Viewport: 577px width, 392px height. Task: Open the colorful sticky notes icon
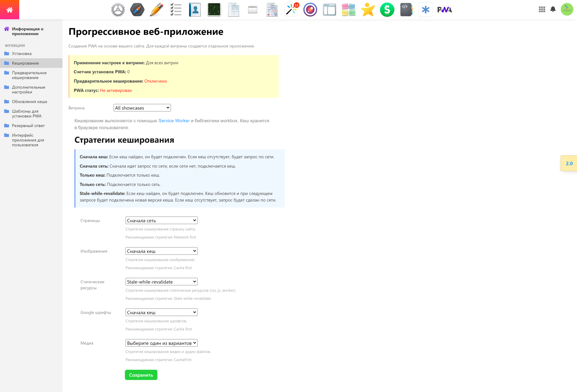(x=349, y=10)
